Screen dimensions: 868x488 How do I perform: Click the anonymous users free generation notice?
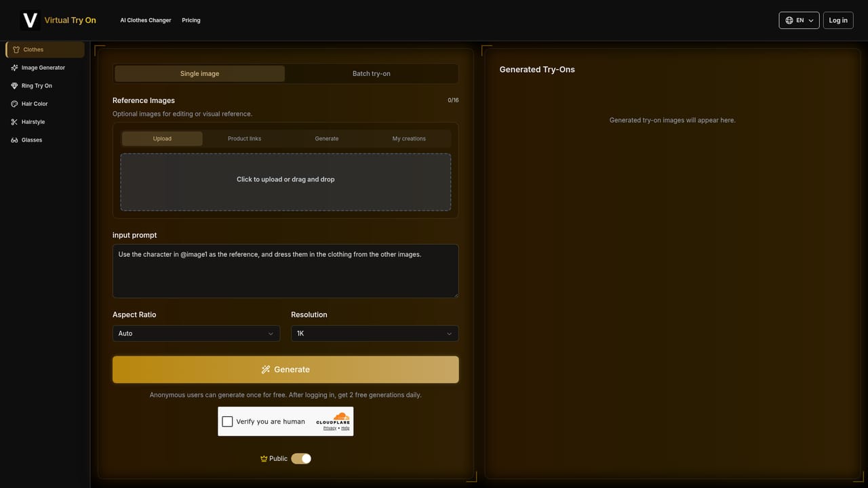coord(285,395)
